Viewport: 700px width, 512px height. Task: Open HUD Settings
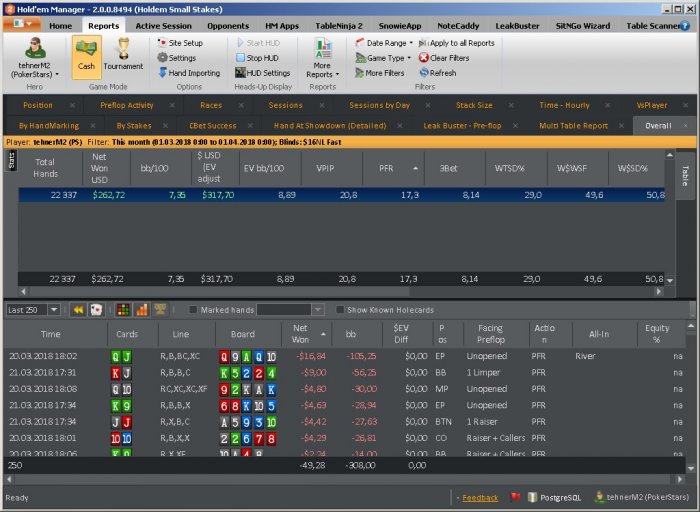[x=262, y=73]
